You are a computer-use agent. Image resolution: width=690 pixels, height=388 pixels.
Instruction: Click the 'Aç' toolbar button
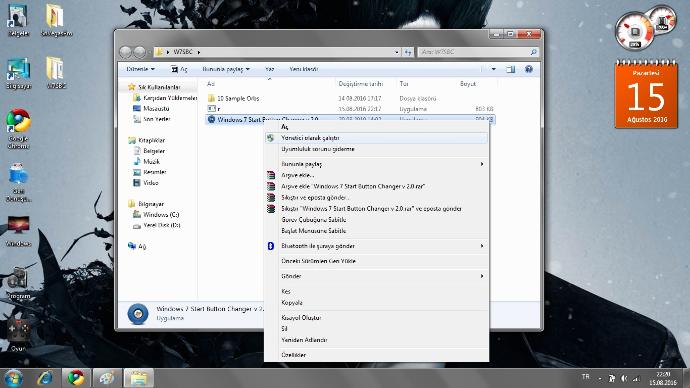pyautogui.click(x=179, y=69)
